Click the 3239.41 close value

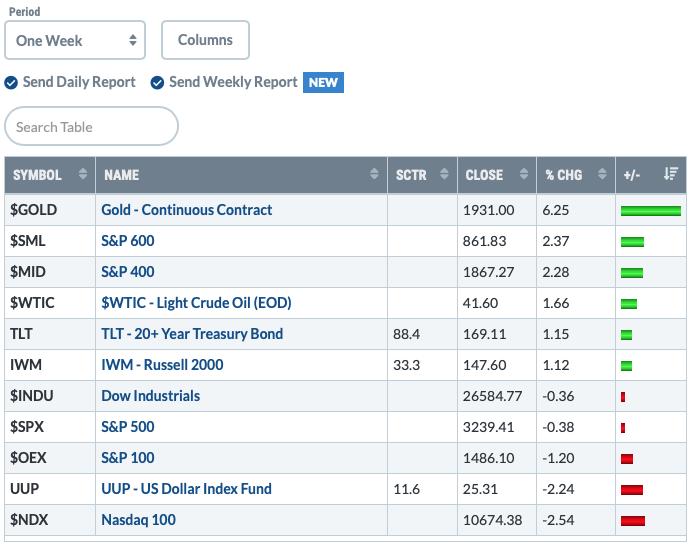(x=488, y=427)
